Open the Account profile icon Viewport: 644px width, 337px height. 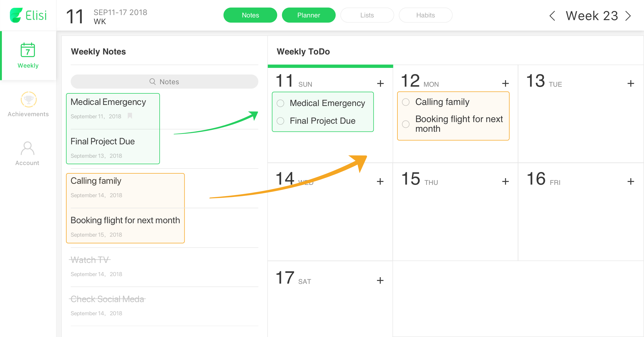tap(27, 148)
